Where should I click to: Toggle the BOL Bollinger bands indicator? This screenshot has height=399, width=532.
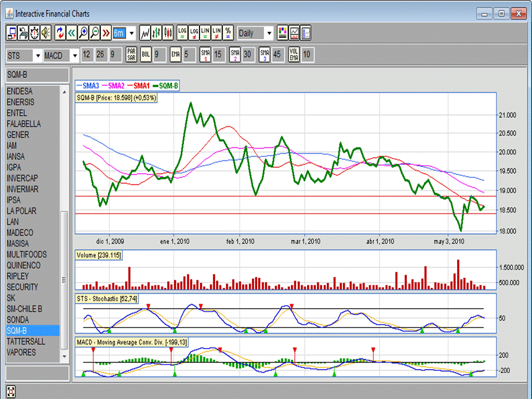(146, 54)
